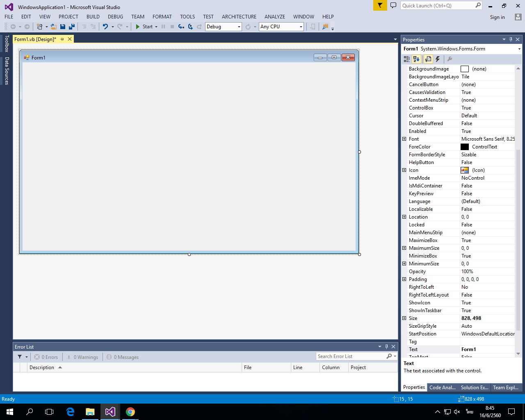
Task: Click the Find in Files toolbar icon
Action: (x=325, y=27)
